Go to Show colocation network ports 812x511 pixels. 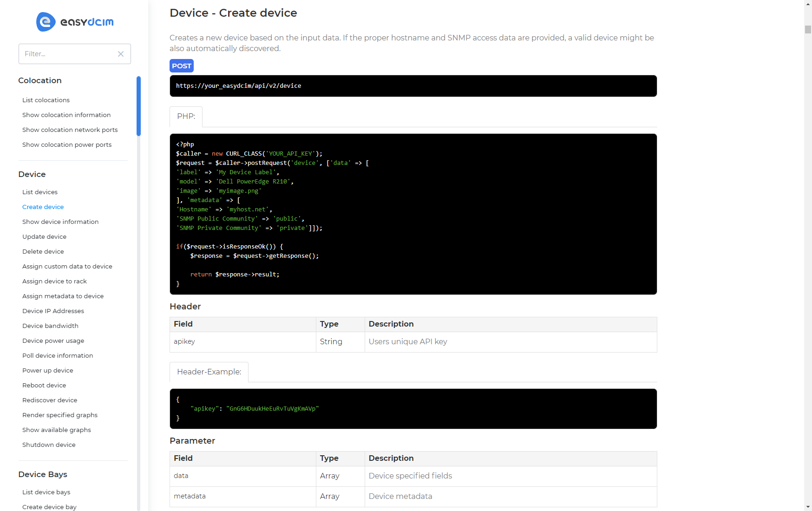(70, 130)
